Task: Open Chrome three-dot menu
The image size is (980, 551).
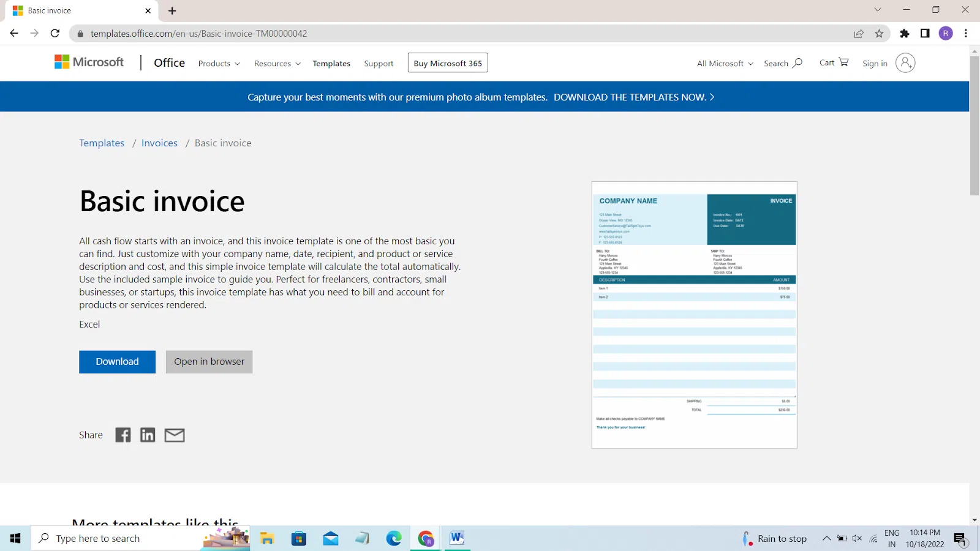Action: click(x=966, y=34)
